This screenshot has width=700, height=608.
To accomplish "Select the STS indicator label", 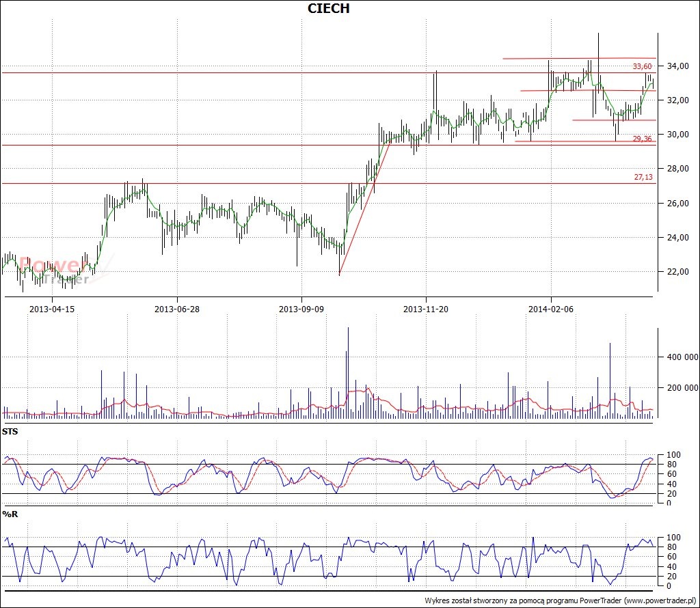I will (10, 431).
